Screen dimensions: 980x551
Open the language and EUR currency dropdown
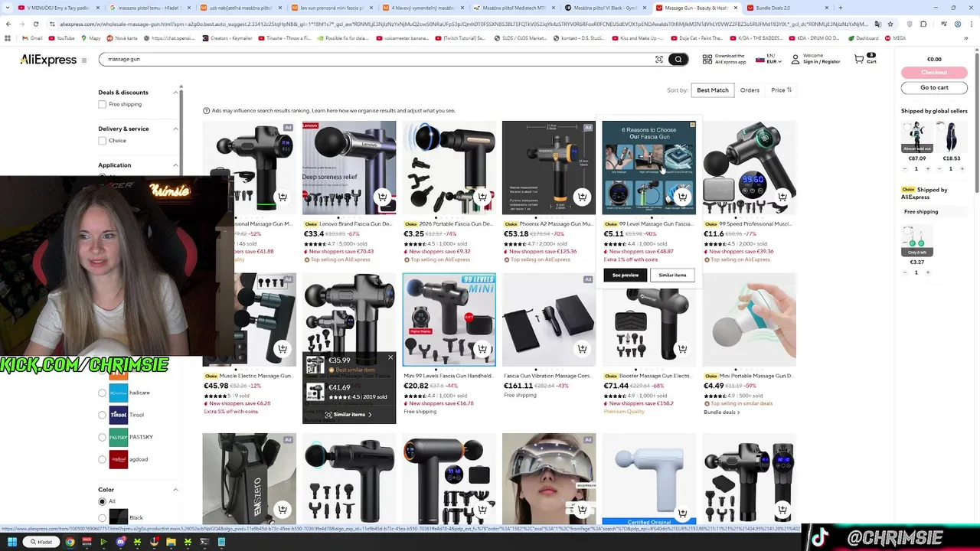[769, 59]
